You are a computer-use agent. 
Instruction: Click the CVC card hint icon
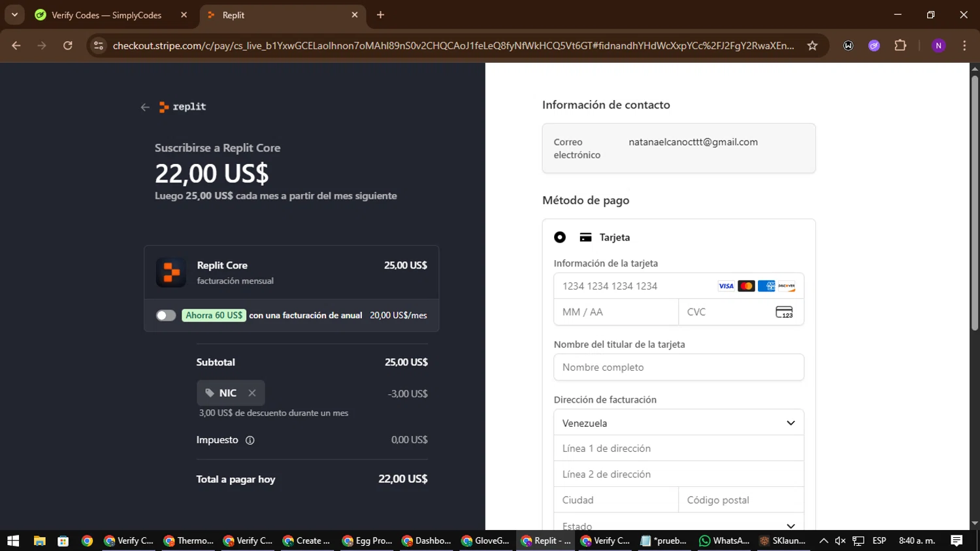[x=784, y=312]
